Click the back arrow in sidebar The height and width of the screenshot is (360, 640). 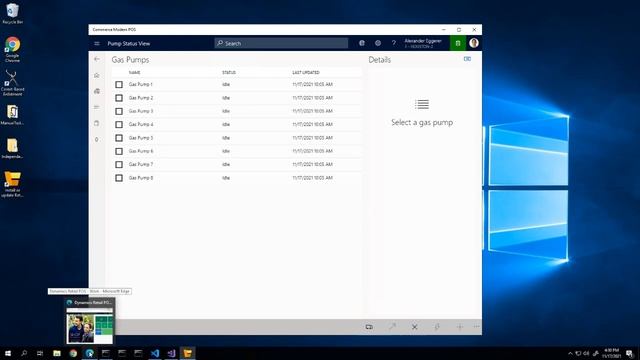click(97, 59)
